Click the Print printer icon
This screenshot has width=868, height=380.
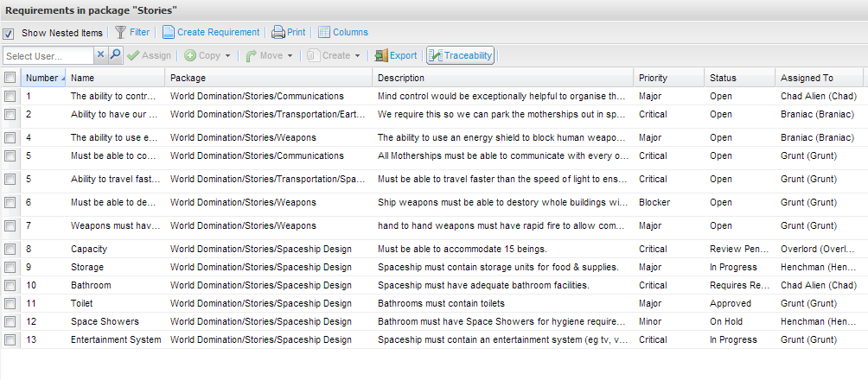[x=278, y=33]
